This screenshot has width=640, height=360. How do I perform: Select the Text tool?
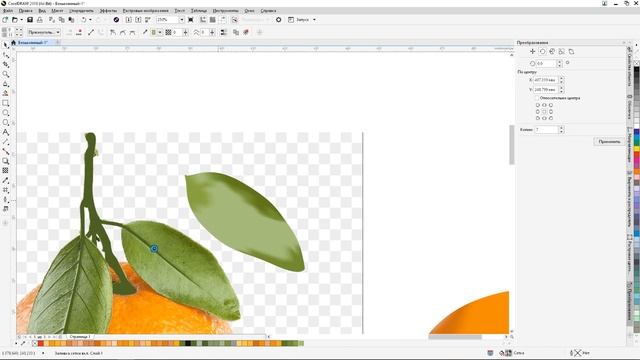click(x=5, y=132)
